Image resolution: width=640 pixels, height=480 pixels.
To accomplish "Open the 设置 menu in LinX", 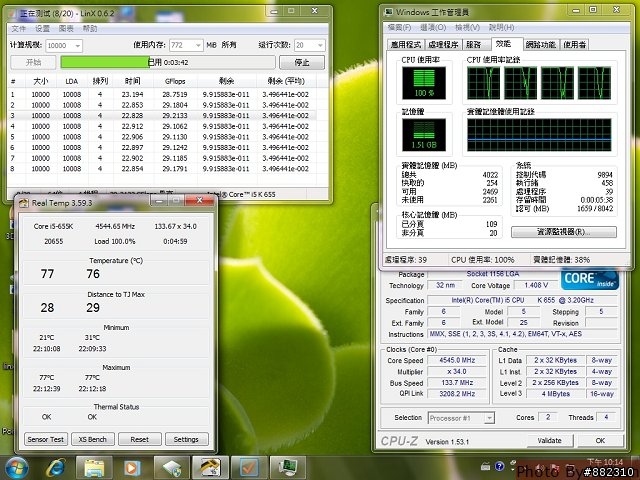I will coord(42,29).
